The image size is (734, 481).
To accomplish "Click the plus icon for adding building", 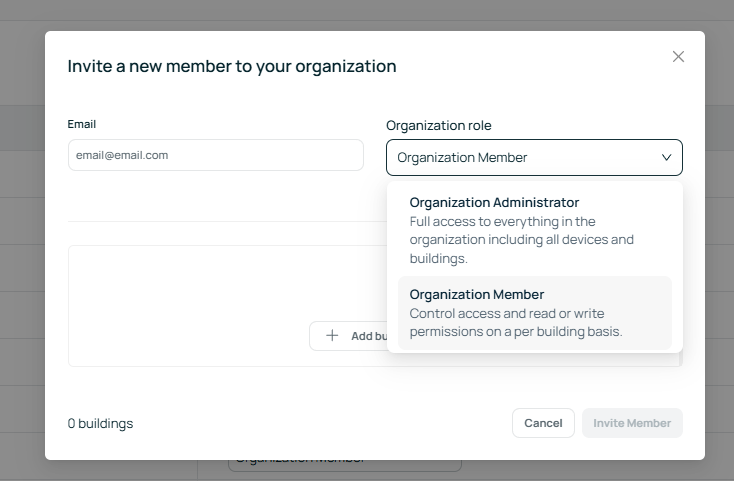I will [x=333, y=336].
